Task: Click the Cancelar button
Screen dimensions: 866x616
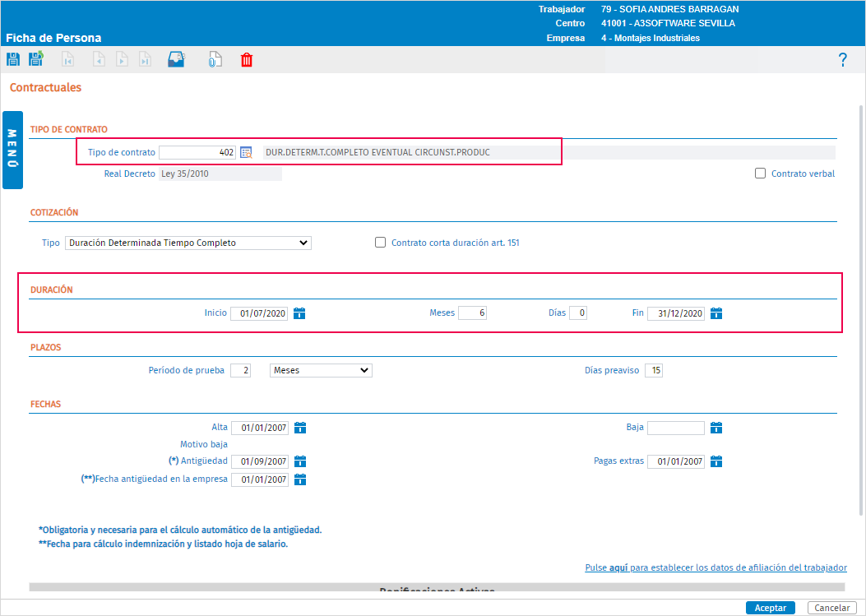Action: 831,608
